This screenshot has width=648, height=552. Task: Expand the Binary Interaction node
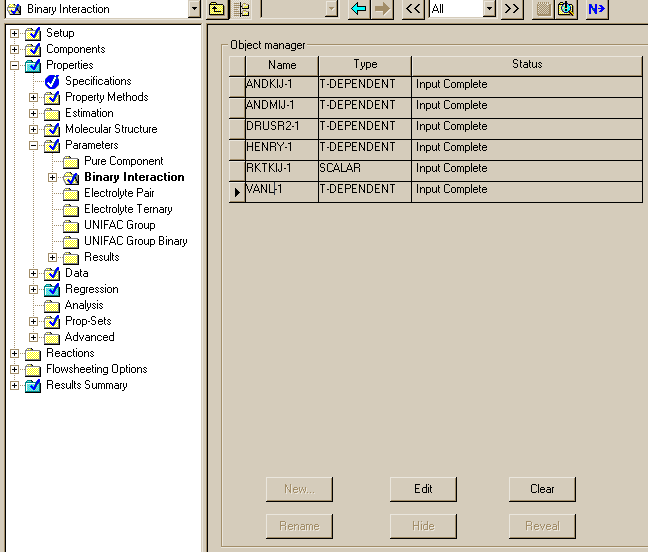click(52, 178)
